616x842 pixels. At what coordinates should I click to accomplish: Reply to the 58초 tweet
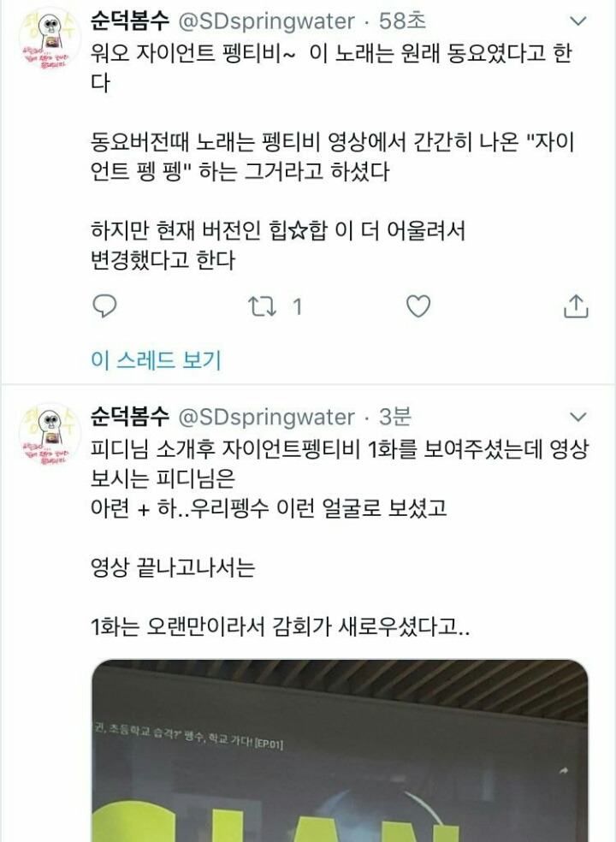pyautogui.click(x=104, y=306)
